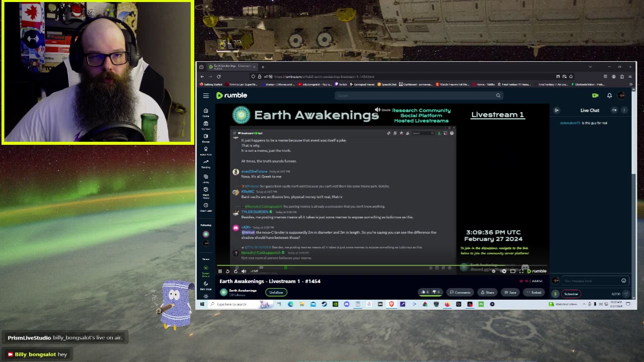
Task: Open the notifications bell
Action: [x=609, y=96]
